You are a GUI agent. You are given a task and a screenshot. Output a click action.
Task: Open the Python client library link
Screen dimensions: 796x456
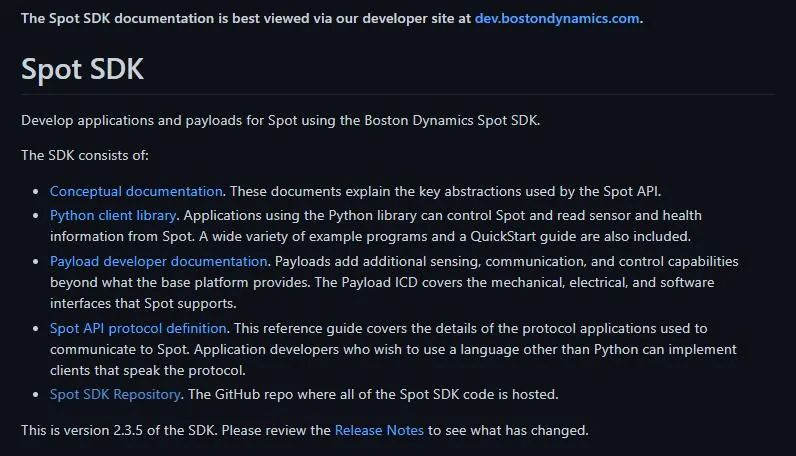coord(113,215)
